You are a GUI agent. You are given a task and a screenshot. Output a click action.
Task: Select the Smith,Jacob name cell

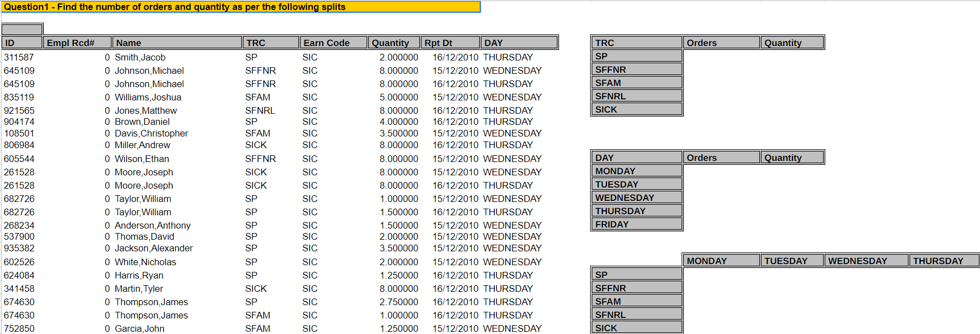pos(140,57)
